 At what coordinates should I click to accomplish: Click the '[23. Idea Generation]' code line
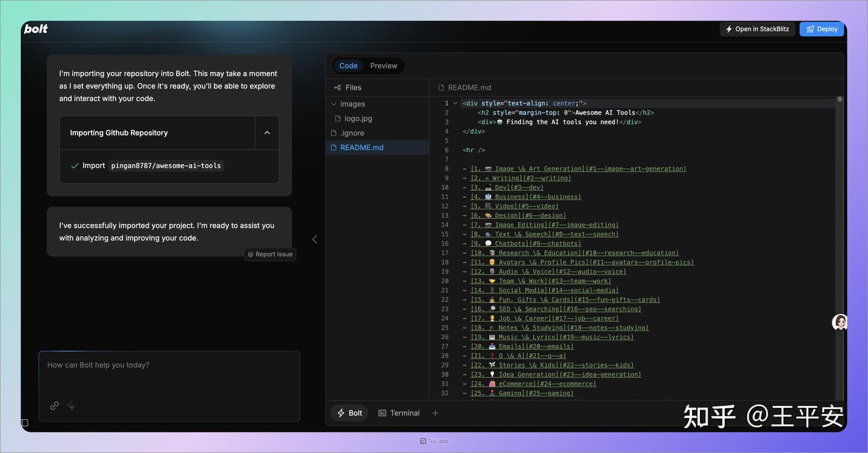click(556, 375)
